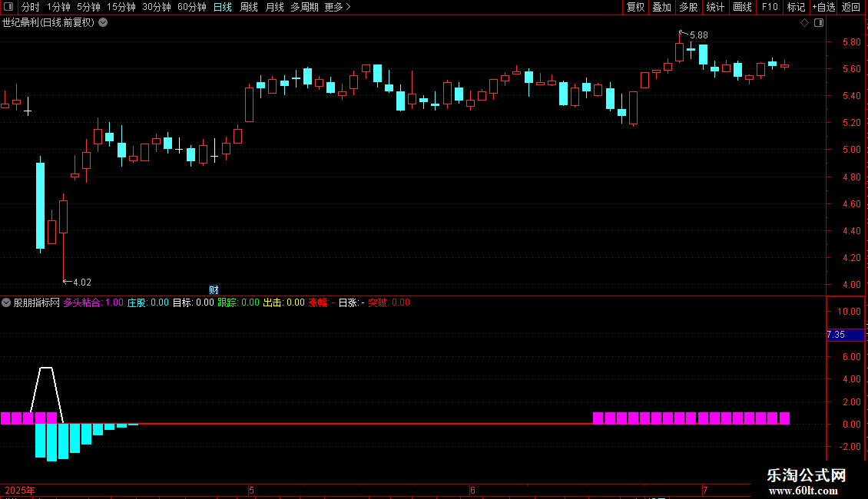Open F10 company information
This screenshot has height=499, width=868.
pyautogui.click(x=770, y=7)
